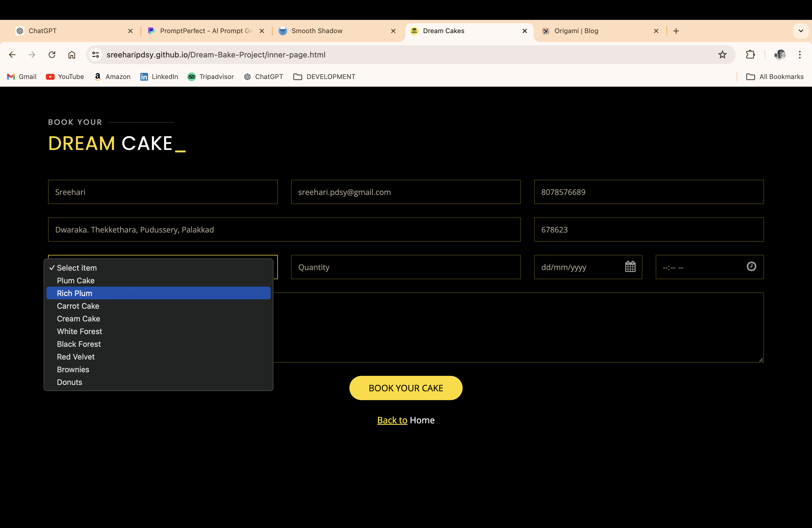Viewport: 812px width, 528px height.
Task: Go to browser home page
Action: point(72,55)
